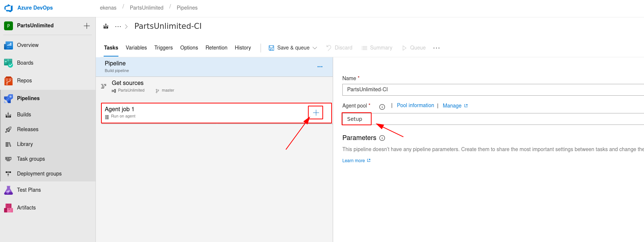Click the ekenas breadcrumb link
The height and width of the screenshot is (242, 644).
pos(108,8)
